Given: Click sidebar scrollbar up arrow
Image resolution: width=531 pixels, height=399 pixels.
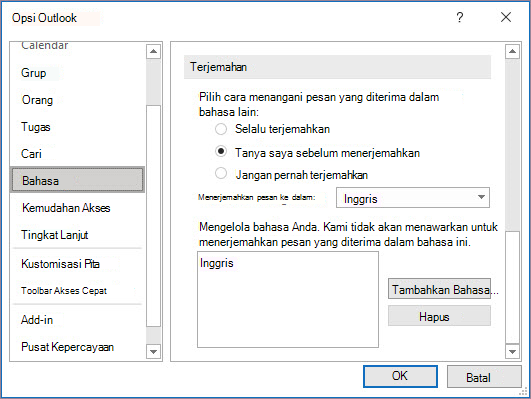Looking at the screenshot, I should tap(153, 51).
